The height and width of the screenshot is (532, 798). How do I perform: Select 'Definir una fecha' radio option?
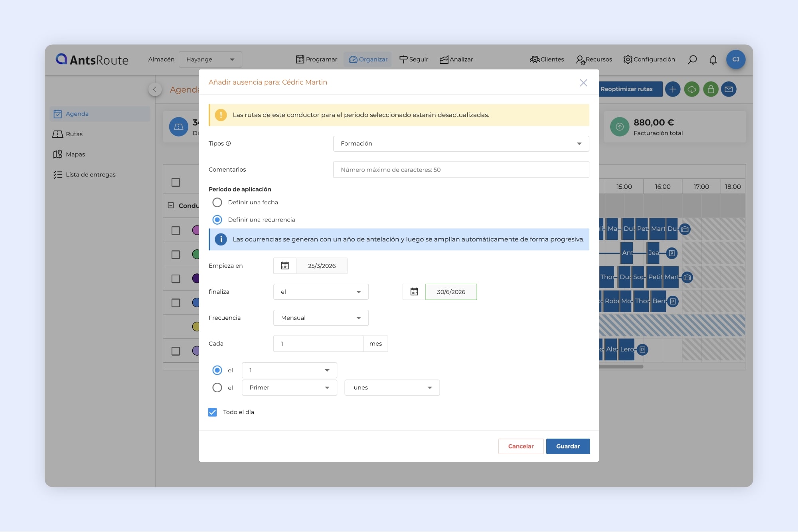(x=217, y=202)
